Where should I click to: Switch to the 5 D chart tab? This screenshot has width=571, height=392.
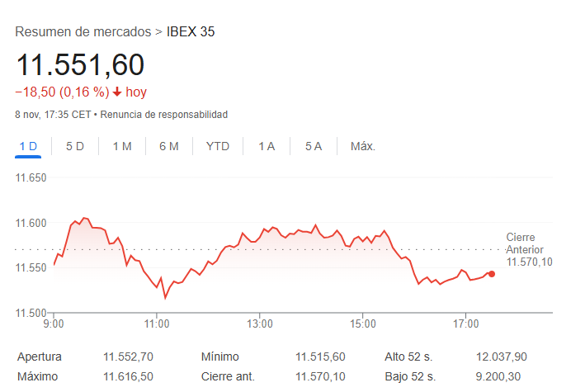click(x=75, y=146)
